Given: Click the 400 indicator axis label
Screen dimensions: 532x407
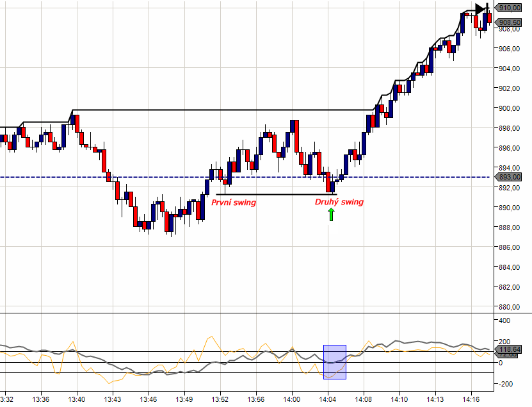Looking at the screenshot, I should (x=504, y=320).
